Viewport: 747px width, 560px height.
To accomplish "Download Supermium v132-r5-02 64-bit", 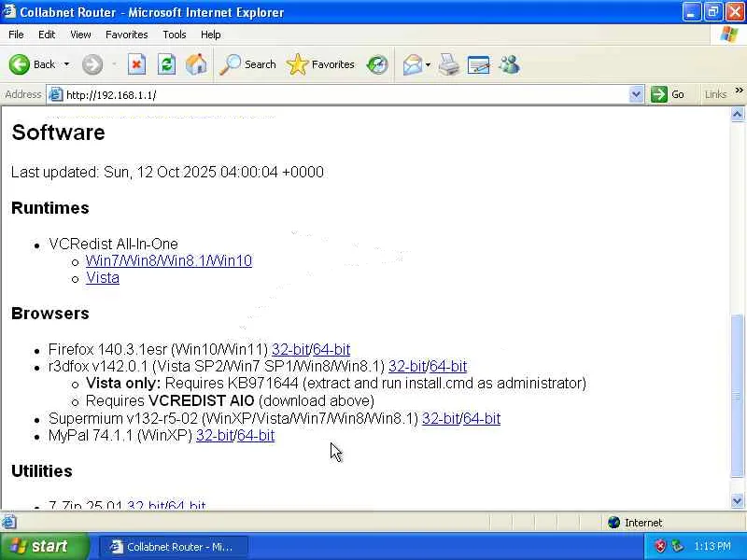I will coord(482,418).
